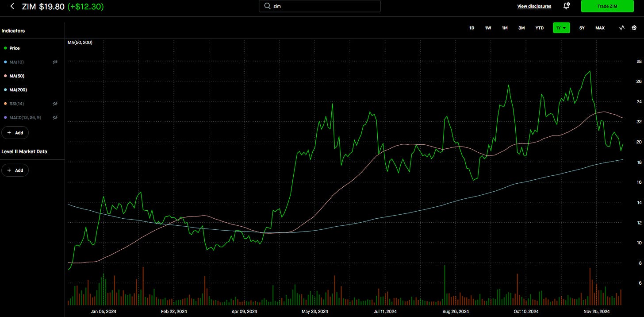The height and width of the screenshot is (317, 644).
Task: Switch chart to 1D range
Action: [471, 28]
